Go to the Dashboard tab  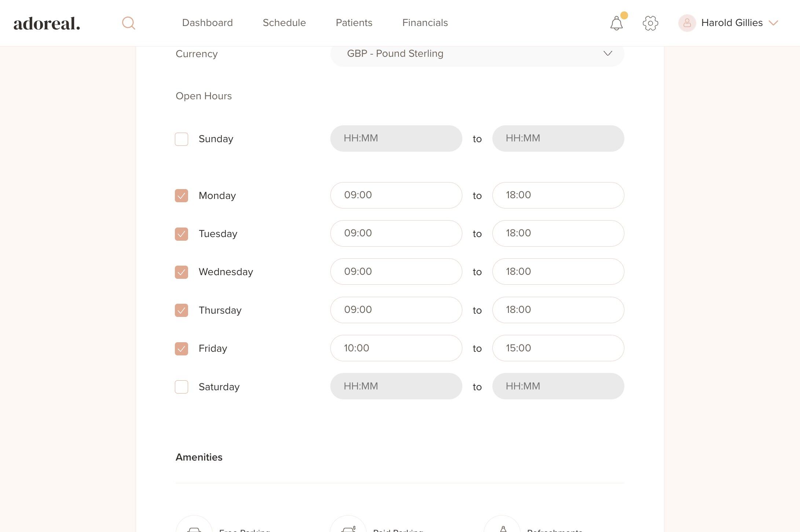pos(207,23)
